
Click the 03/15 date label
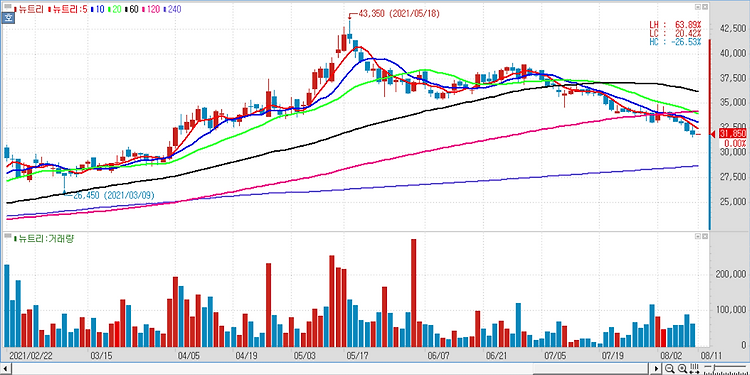101,355
